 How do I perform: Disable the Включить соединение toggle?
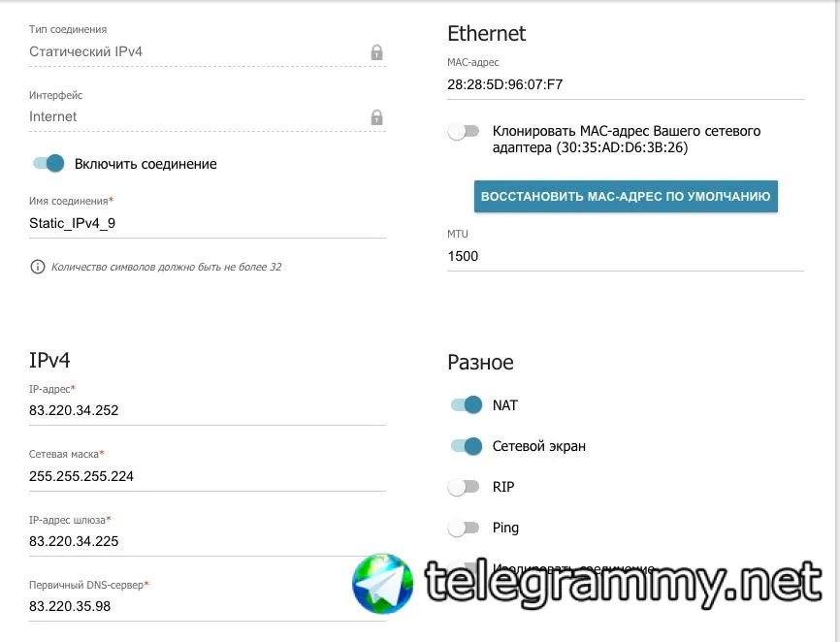pos(48,163)
